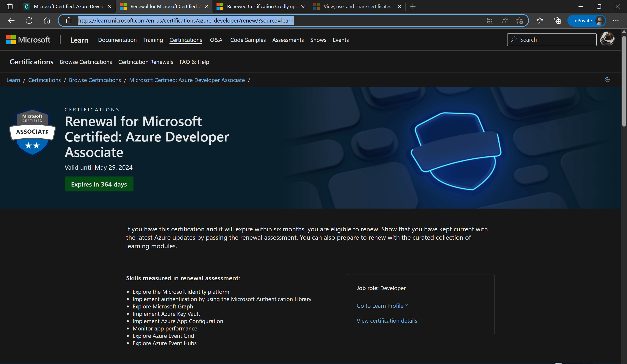627x364 pixels.
Task: Click the Search input field
Action: pyautogui.click(x=552, y=40)
